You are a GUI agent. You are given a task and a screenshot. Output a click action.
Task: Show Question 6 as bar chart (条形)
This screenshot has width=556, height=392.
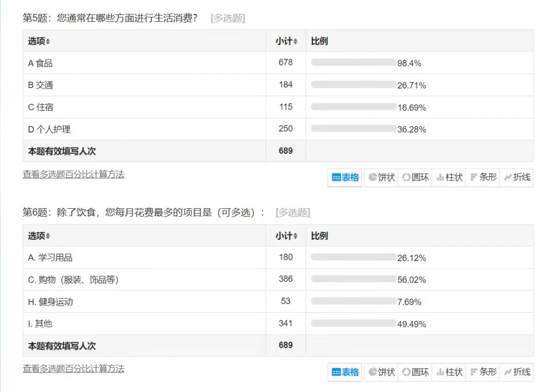click(483, 372)
